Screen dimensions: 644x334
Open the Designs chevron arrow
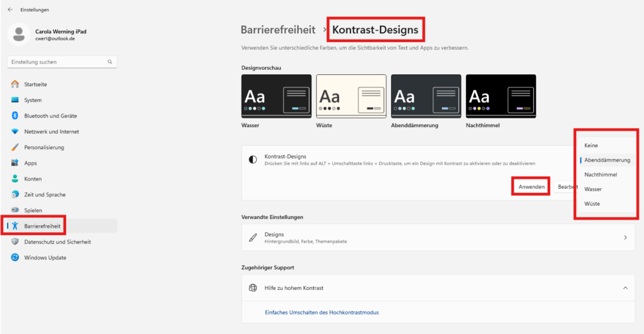point(625,238)
